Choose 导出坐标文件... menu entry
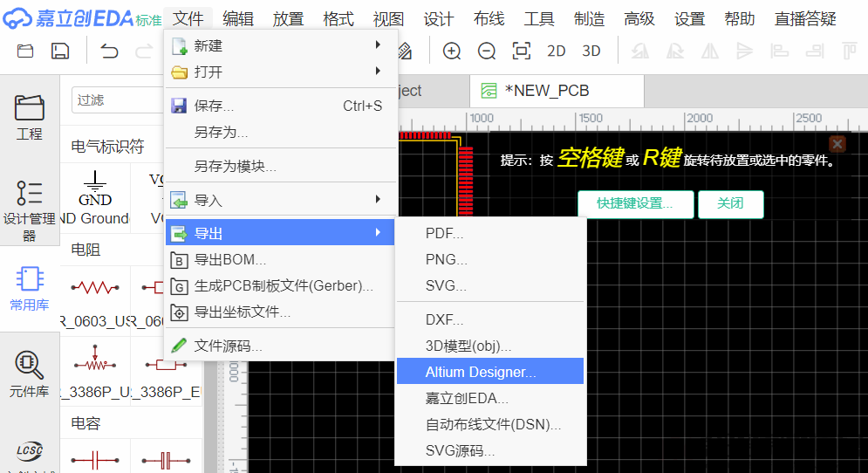This screenshot has width=868, height=473. click(x=281, y=312)
